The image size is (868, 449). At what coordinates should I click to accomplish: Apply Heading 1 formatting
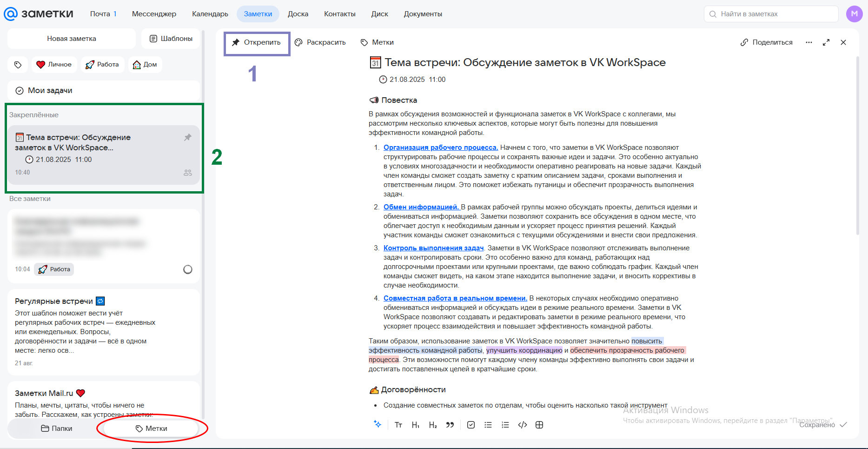[416, 425]
